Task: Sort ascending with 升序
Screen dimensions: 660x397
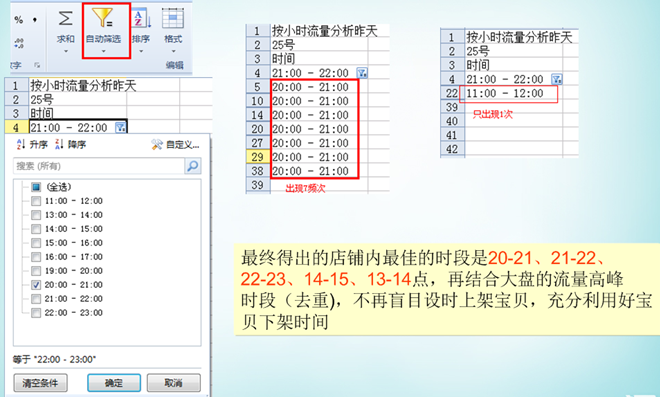Action: tap(32, 144)
